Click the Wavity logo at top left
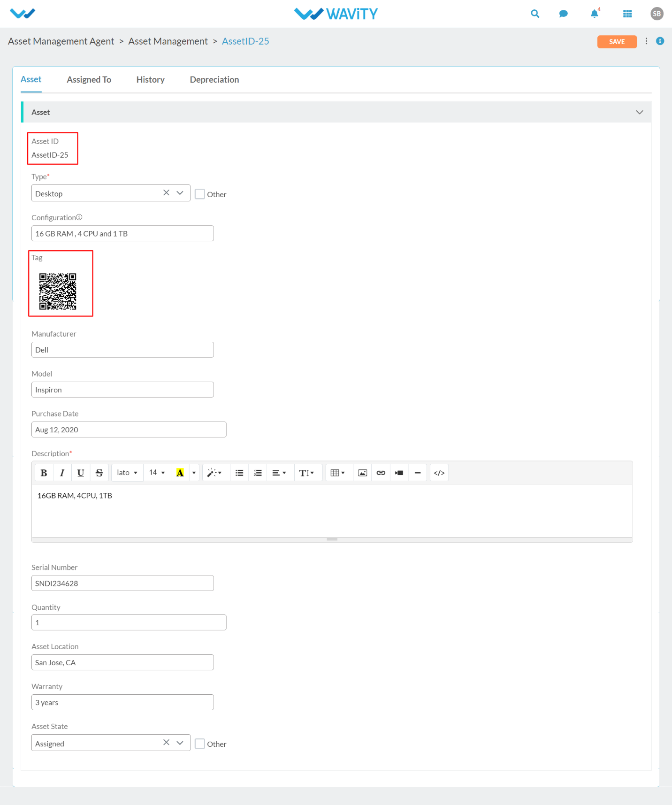Image resolution: width=672 pixels, height=806 pixels. [23, 14]
